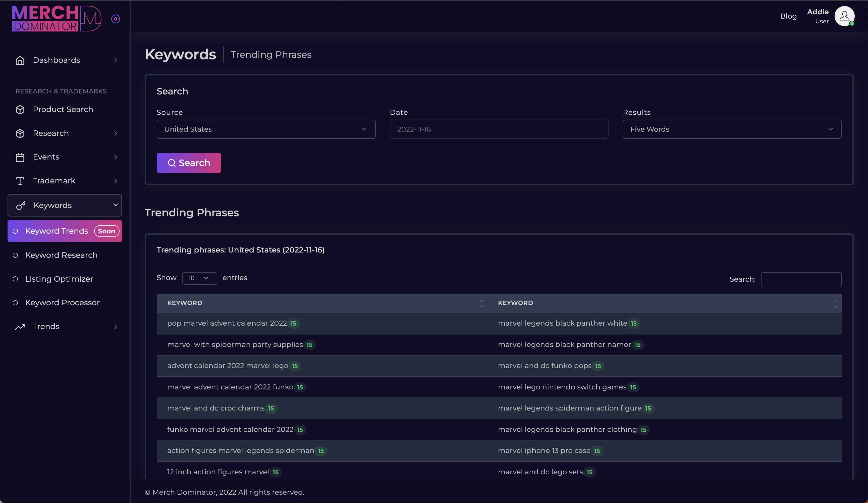Click the Merch Dominator logo
Image resolution: width=868 pixels, height=503 pixels.
[x=57, y=19]
